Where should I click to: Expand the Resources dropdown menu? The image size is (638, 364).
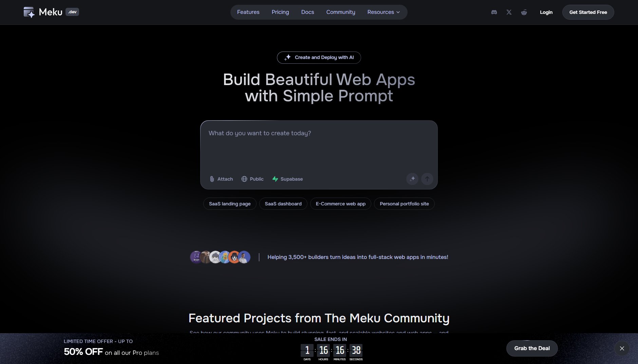click(383, 12)
